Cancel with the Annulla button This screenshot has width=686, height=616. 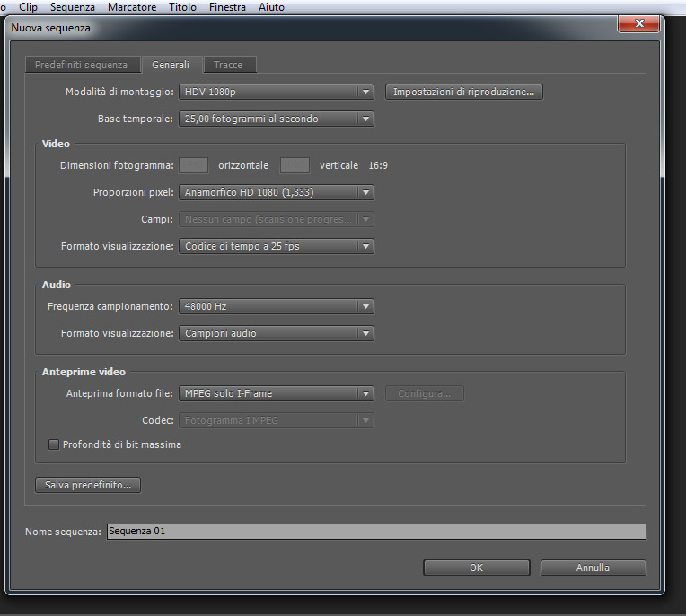click(593, 568)
